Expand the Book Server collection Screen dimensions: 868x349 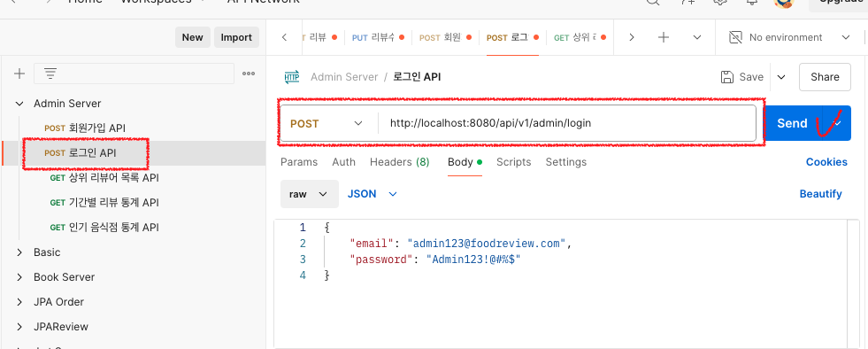point(19,277)
